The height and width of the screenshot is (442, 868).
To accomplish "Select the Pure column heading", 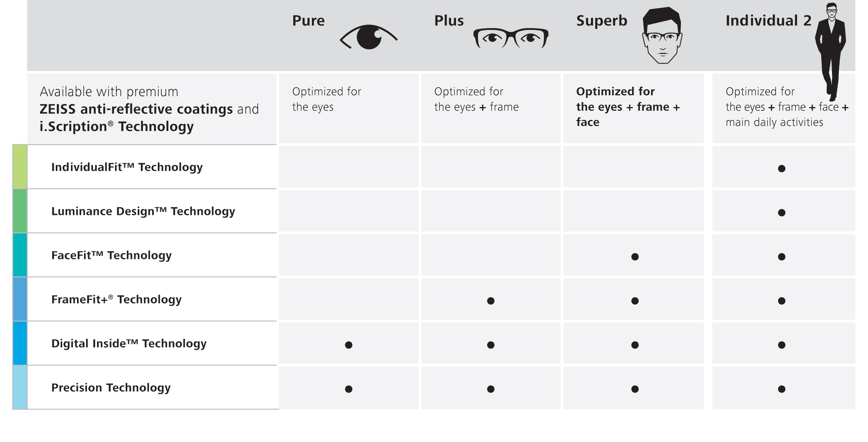I will point(308,21).
